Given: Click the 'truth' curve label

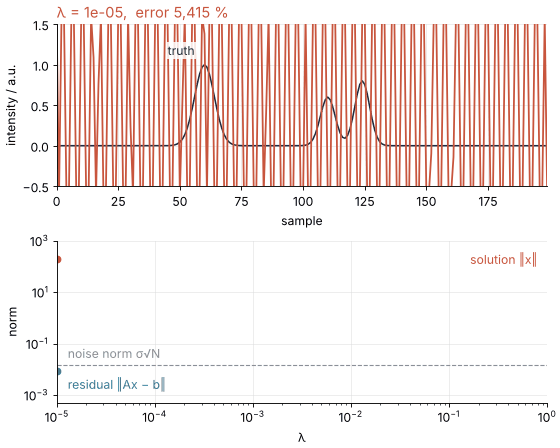Looking at the screenshot, I should pos(181,51).
